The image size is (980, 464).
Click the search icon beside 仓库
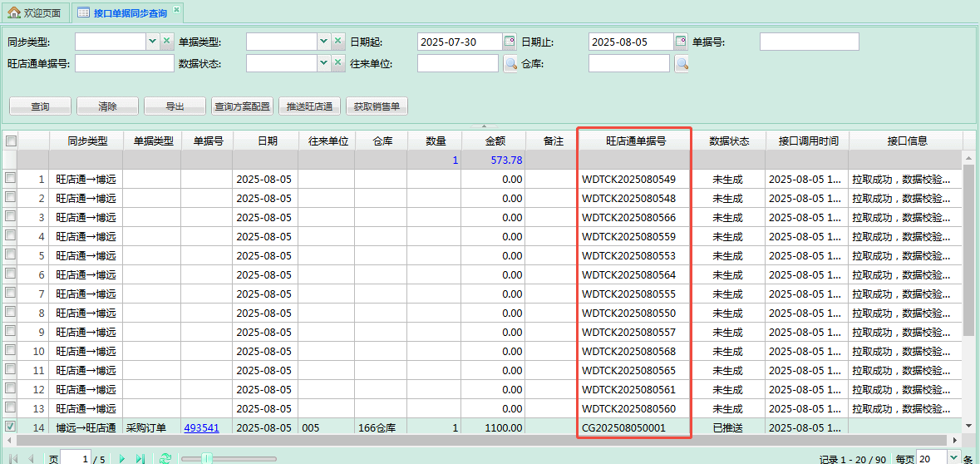(682, 64)
